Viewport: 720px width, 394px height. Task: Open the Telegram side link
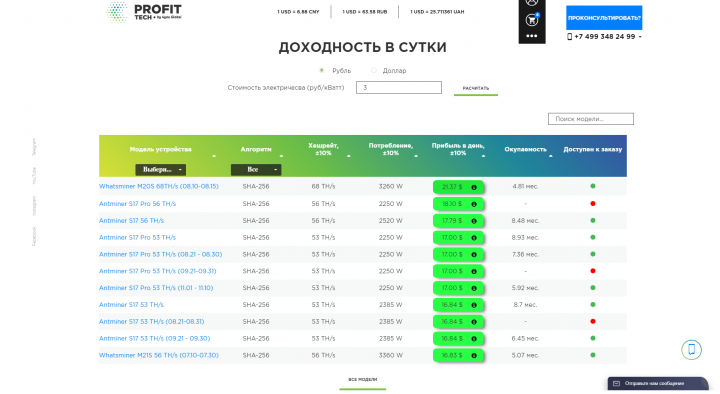click(x=34, y=147)
